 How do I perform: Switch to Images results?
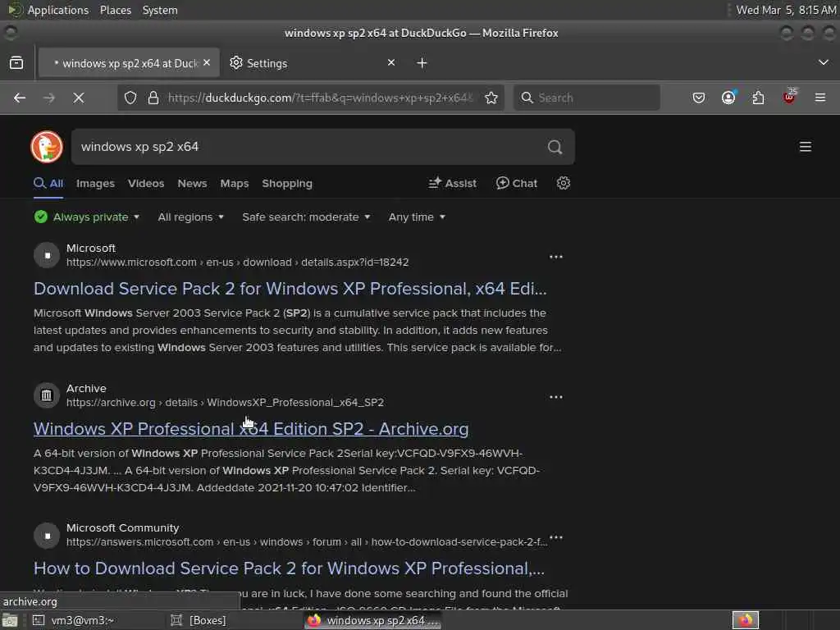tap(95, 183)
